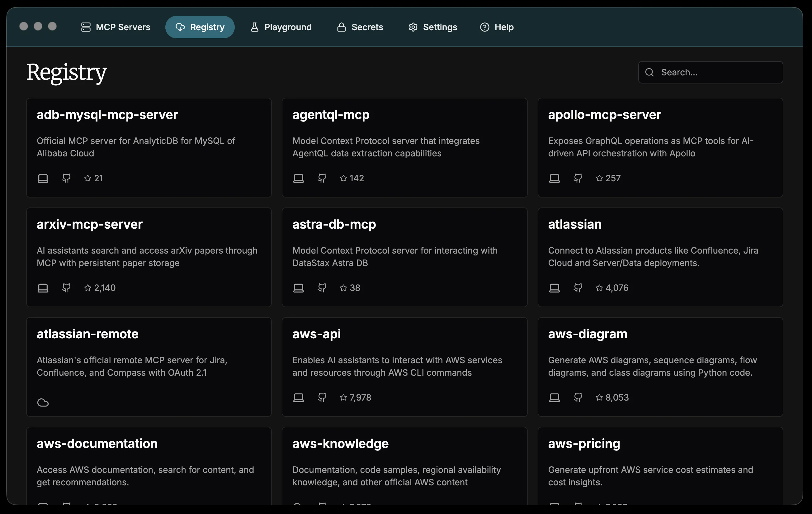Click the star icon on arxiv-mcp-server card

(x=88, y=288)
